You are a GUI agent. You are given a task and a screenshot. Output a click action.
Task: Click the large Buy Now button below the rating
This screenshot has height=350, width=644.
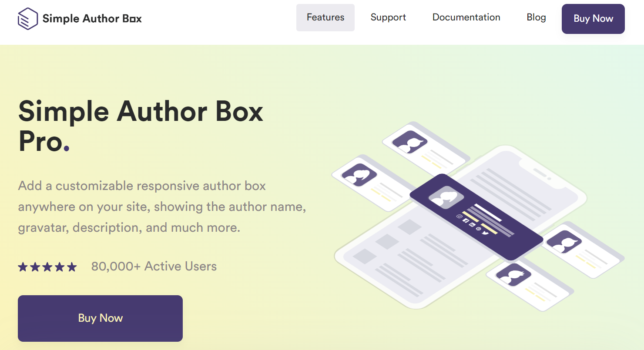tap(100, 318)
